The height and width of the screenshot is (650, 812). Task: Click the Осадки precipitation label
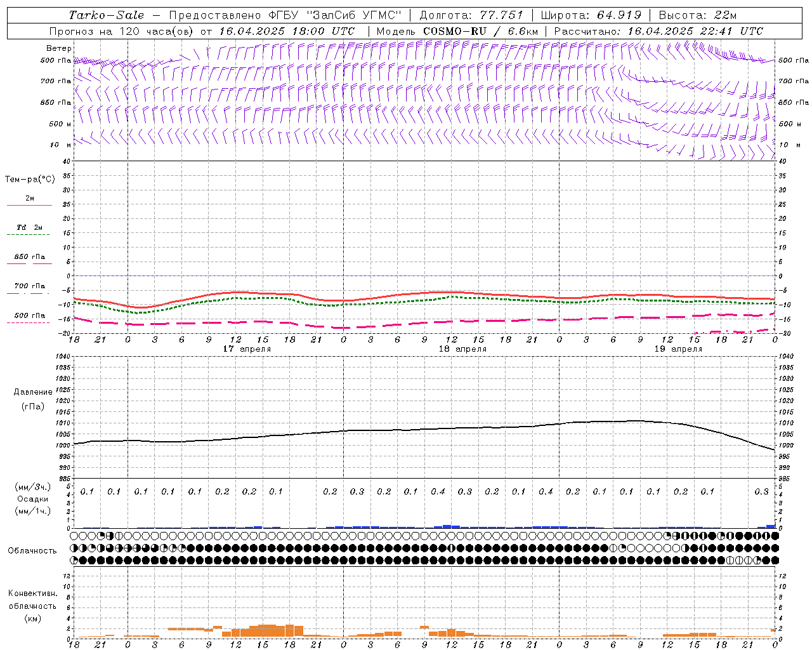33,499
